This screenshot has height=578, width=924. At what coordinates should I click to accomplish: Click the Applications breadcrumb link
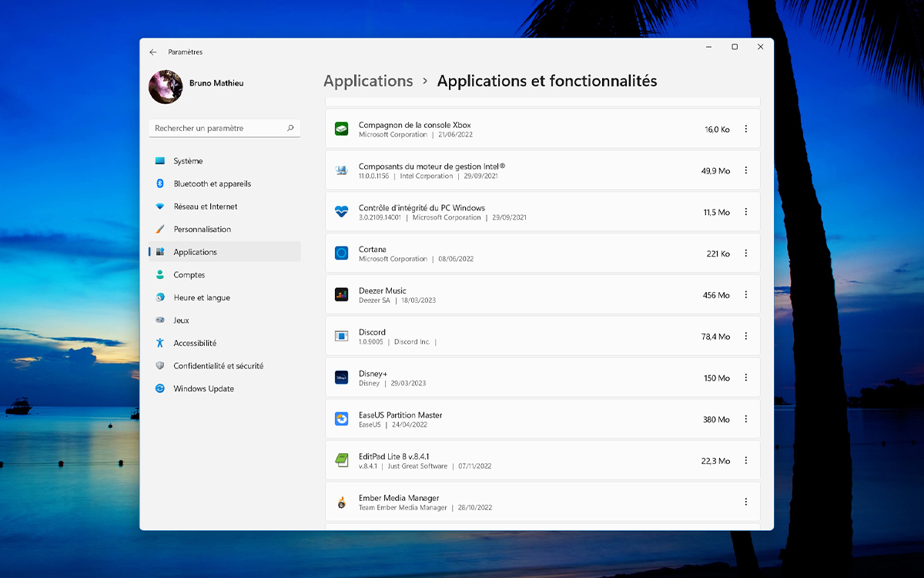pos(368,80)
